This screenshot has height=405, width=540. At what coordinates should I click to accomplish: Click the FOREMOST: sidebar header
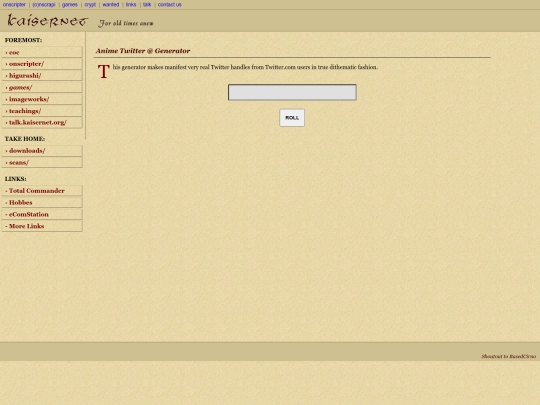[x=23, y=40]
